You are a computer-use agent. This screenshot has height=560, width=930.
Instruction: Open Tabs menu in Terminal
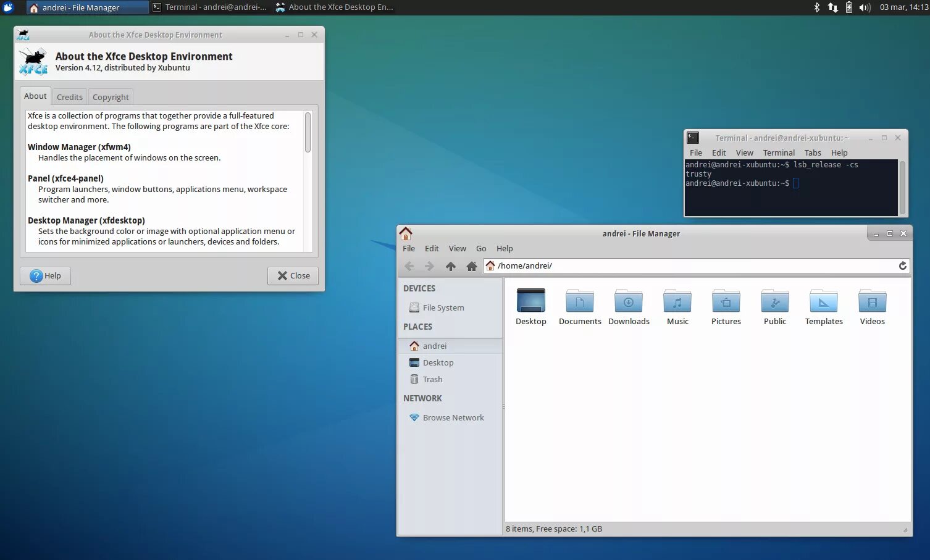(x=813, y=153)
